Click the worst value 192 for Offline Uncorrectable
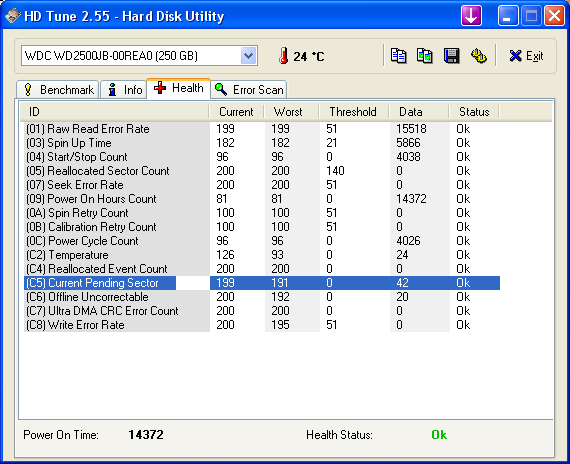 pos(280,297)
